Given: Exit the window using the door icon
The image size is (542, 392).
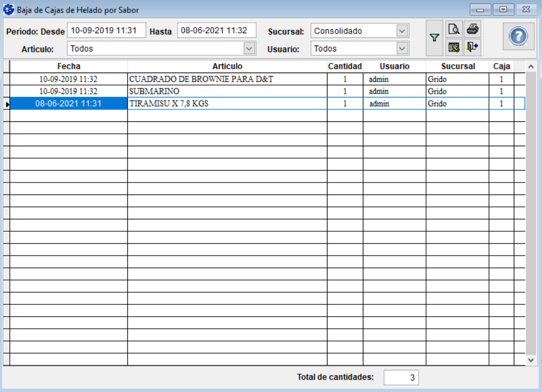Looking at the screenshot, I should click(x=472, y=48).
